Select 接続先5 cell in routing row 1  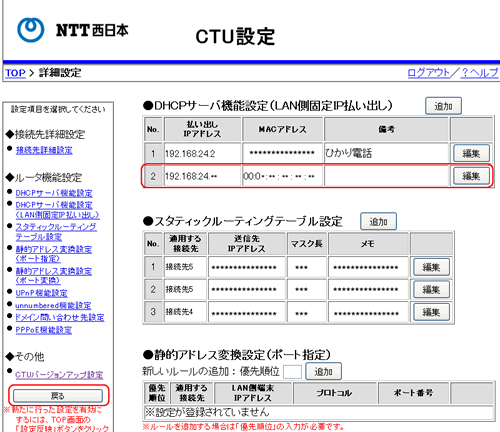185,267
